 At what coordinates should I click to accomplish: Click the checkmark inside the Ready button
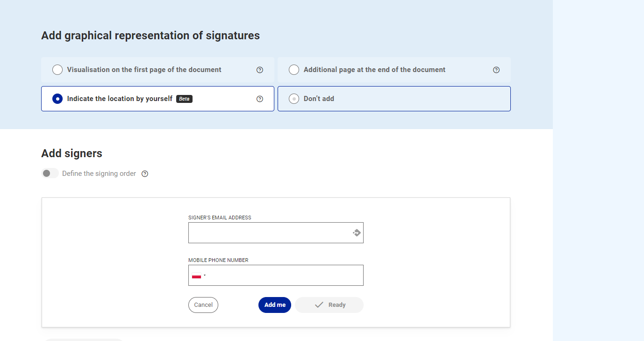pos(318,305)
